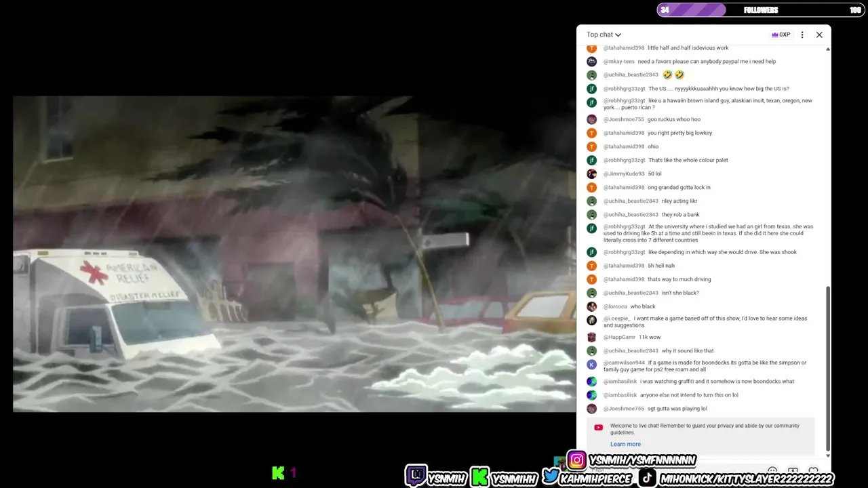
Task: Click the @camwilson944 profile avatar
Action: [x=592, y=364]
